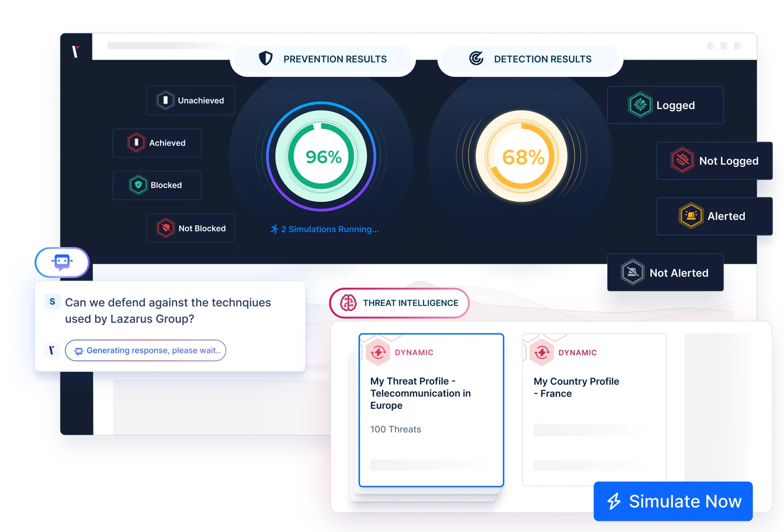The width and height of the screenshot is (784, 532).
Task: Select the Detection Results target icon
Action: pyautogui.click(x=475, y=58)
